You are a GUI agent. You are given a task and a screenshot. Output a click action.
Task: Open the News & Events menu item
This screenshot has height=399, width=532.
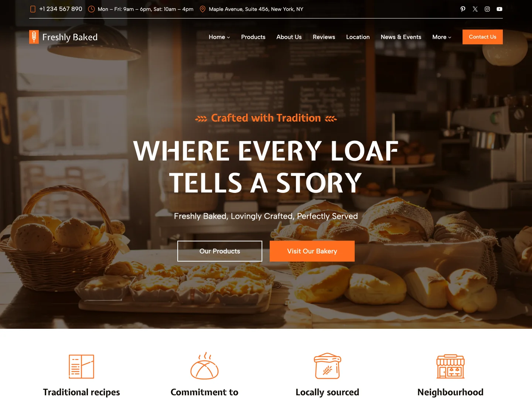point(401,37)
